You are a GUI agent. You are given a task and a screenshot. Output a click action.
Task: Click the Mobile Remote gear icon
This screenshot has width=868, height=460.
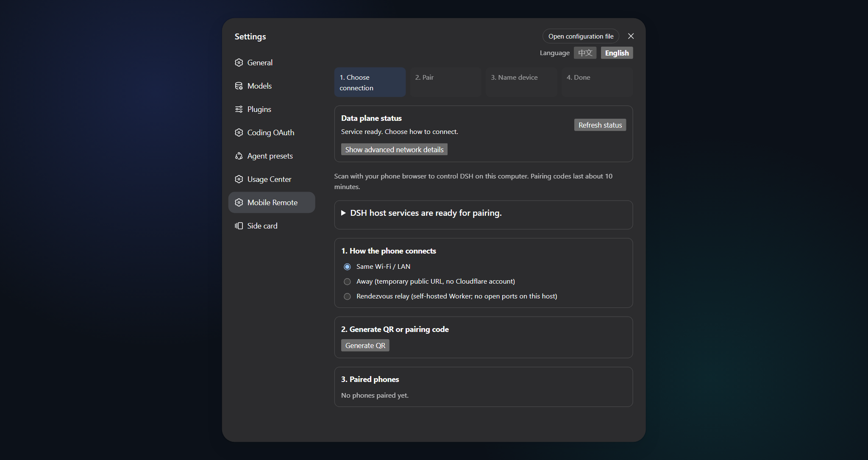click(x=239, y=203)
